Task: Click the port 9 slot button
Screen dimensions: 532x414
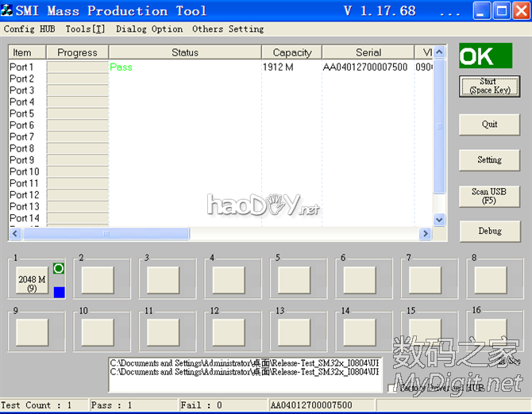Action: tap(32, 332)
